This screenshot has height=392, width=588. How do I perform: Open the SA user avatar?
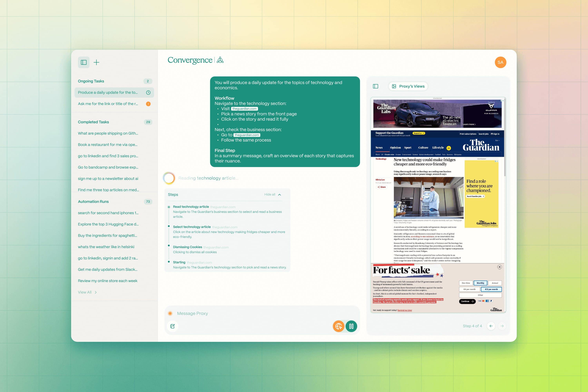point(500,62)
